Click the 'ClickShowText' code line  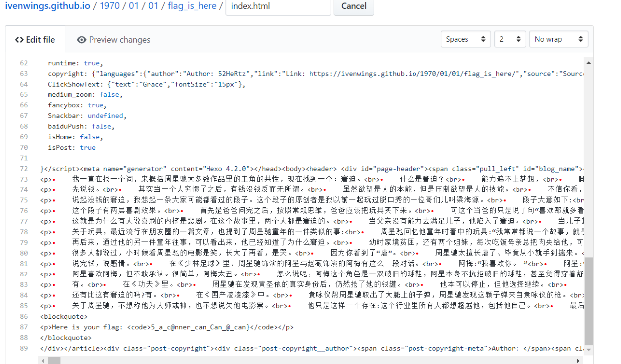point(147,84)
